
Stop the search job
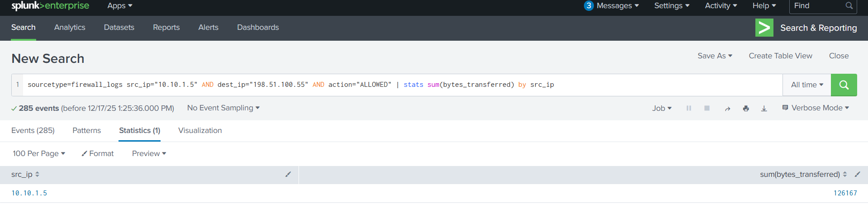(x=707, y=108)
